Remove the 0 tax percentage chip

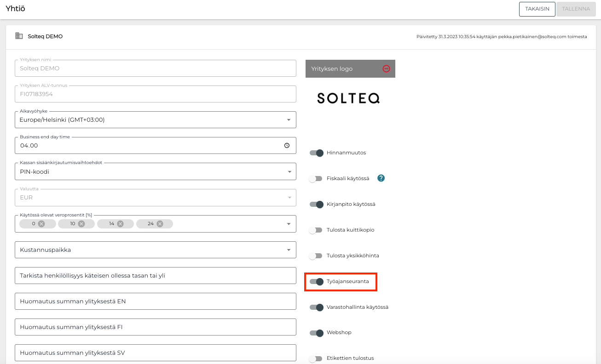coord(41,224)
